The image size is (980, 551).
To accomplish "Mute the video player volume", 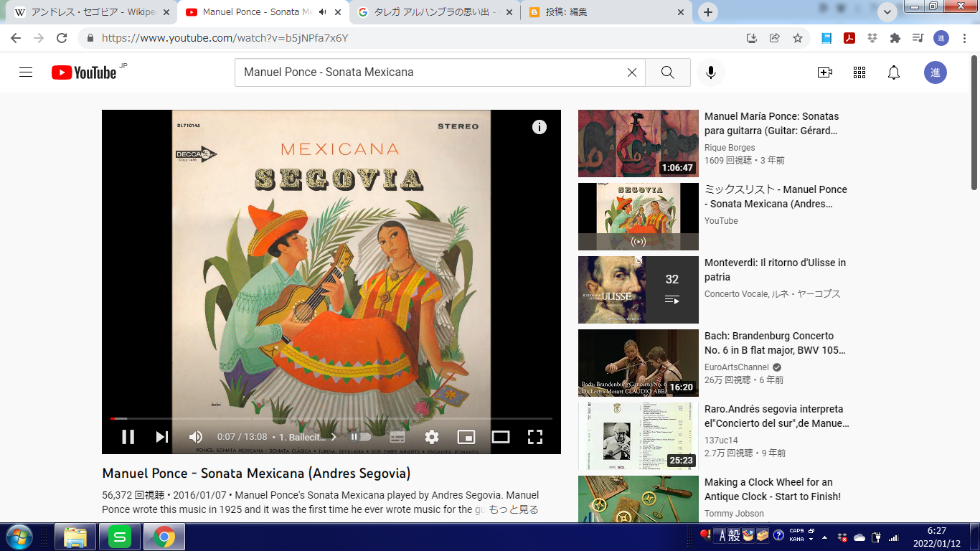I will 196,436.
